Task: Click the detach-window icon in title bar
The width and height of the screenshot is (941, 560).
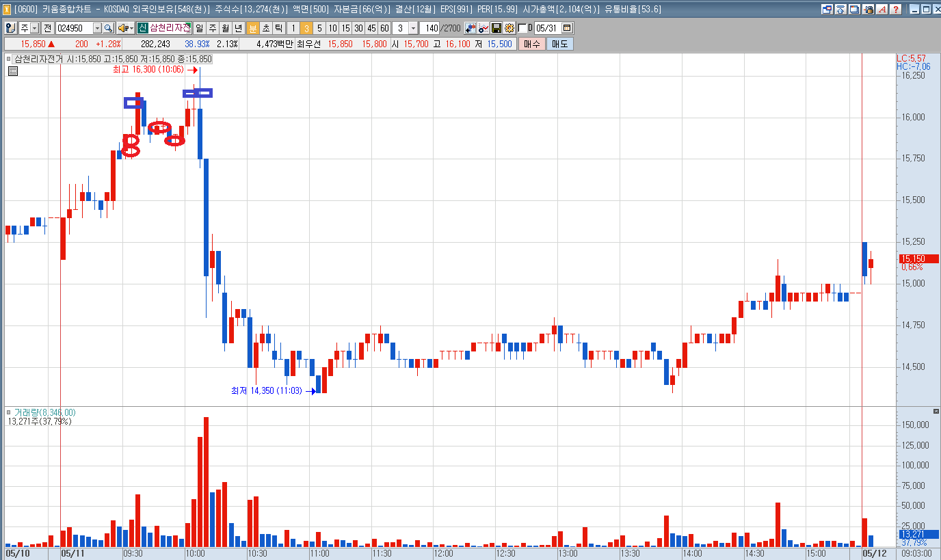Action: (827, 10)
